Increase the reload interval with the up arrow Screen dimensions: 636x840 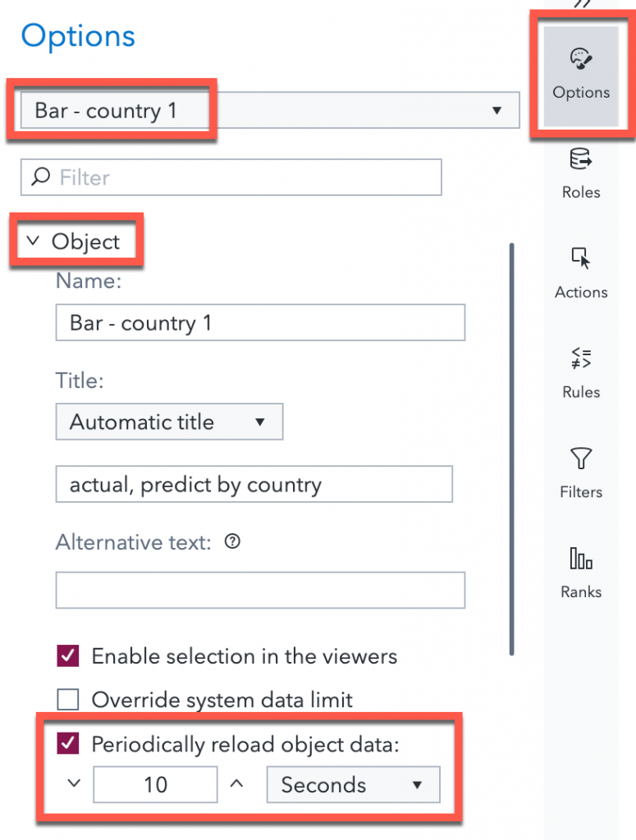pos(236,784)
